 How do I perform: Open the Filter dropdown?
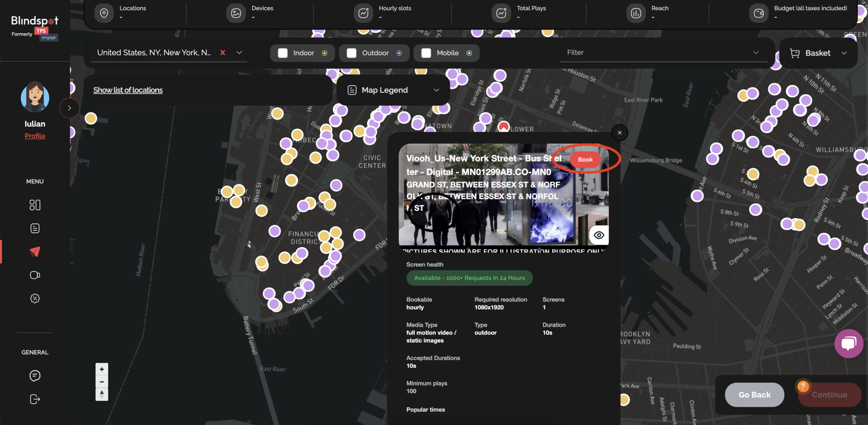[662, 53]
